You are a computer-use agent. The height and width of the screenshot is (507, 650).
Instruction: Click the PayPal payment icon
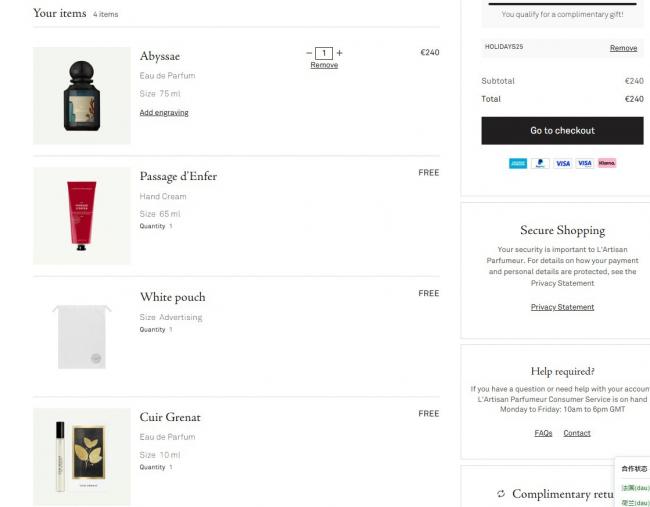pos(541,163)
